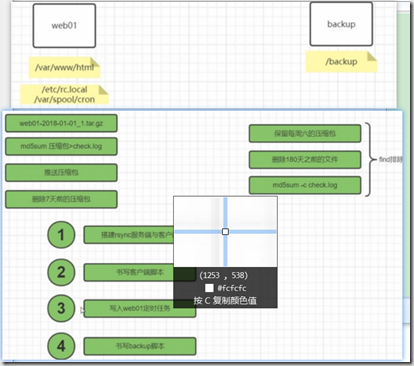Select the /etc/rc.local /var/spool/cron note

[x=64, y=94]
